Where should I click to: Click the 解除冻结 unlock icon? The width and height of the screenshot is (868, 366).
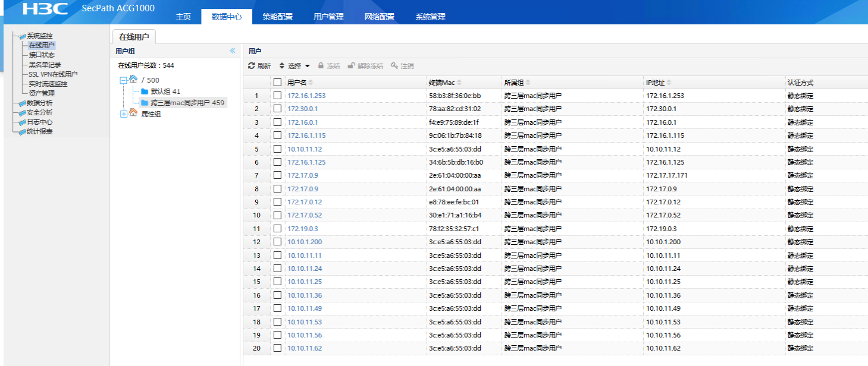tap(351, 66)
